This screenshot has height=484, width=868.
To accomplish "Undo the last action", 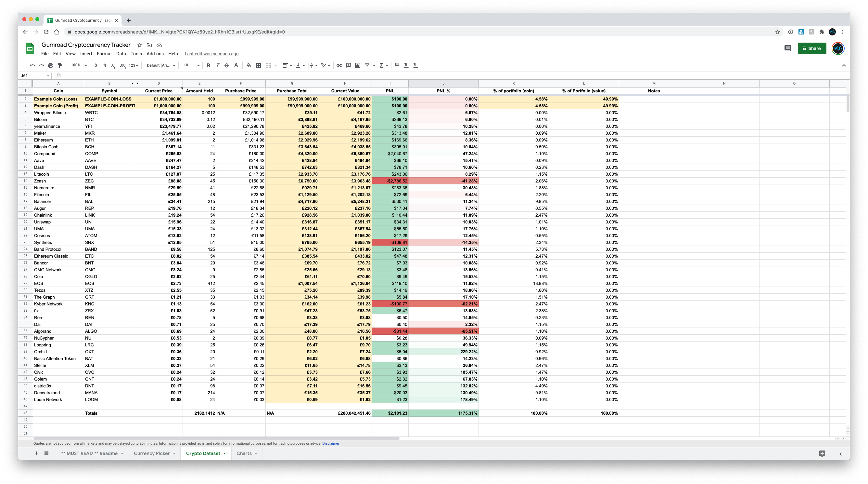I will click(x=32, y=65).
